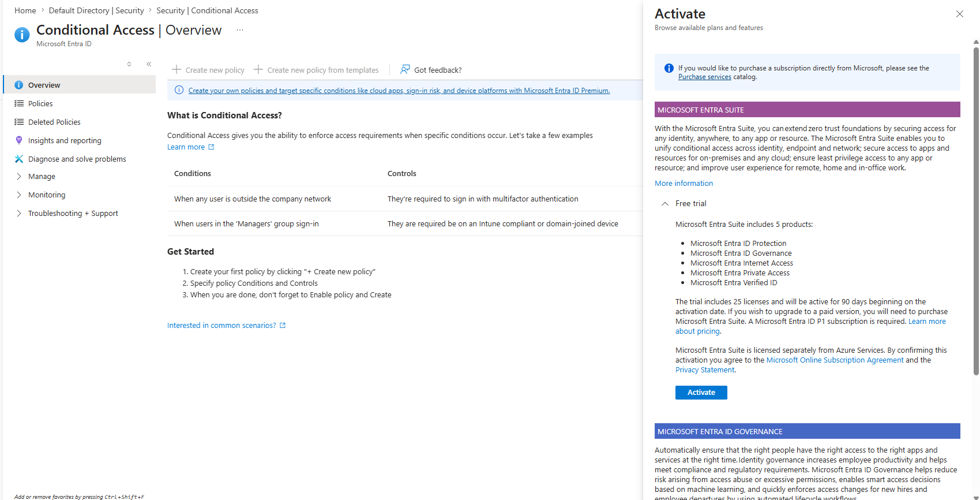Screen dimensions: 980x500
Task: Click the blue Activate button
Action: [x=701, y=393]
